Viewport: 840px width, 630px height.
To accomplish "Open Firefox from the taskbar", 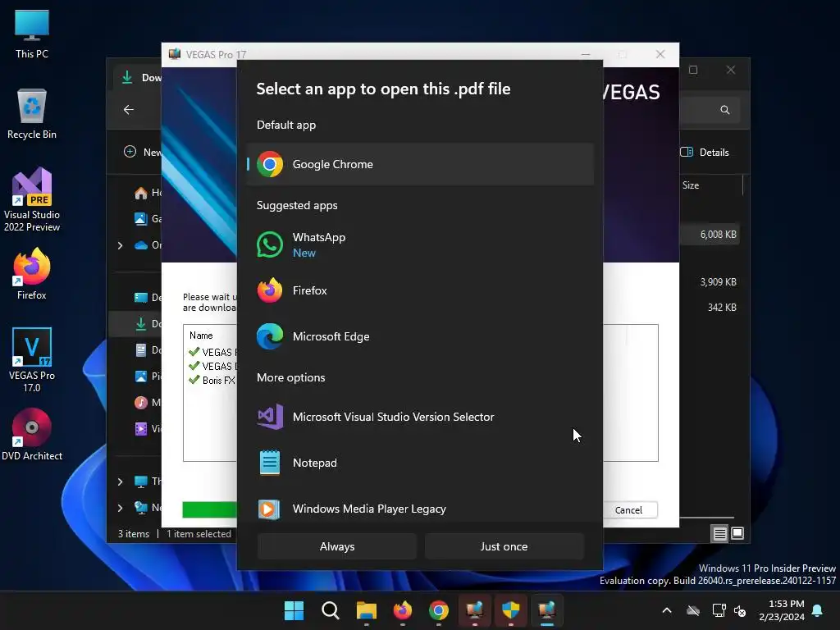I will click(403, 610).
